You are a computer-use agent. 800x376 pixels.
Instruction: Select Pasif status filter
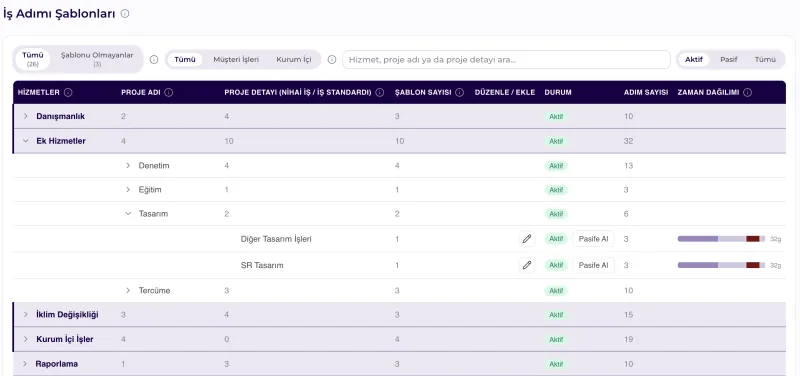pos(729,60)
